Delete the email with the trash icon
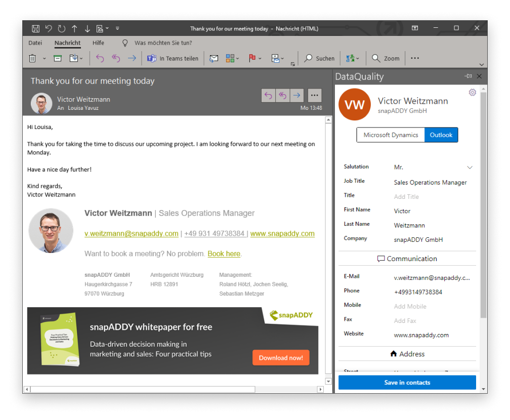 [31, 58]
